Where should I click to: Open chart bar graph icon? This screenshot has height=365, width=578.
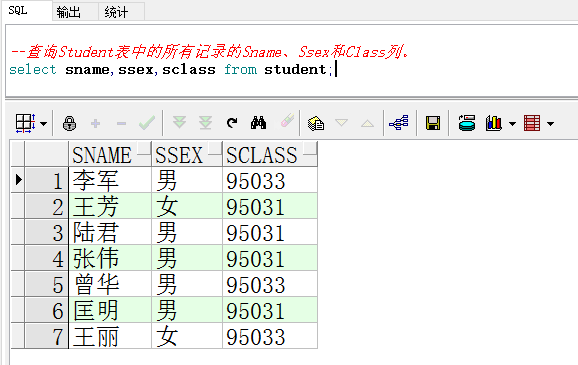click(x=494, y=123)
